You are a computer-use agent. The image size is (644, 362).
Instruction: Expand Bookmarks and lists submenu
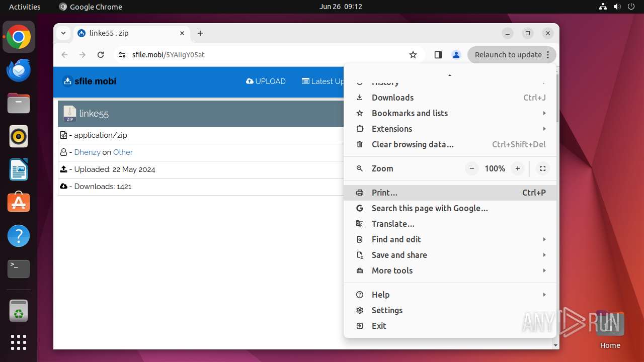[x=450, y=113]
